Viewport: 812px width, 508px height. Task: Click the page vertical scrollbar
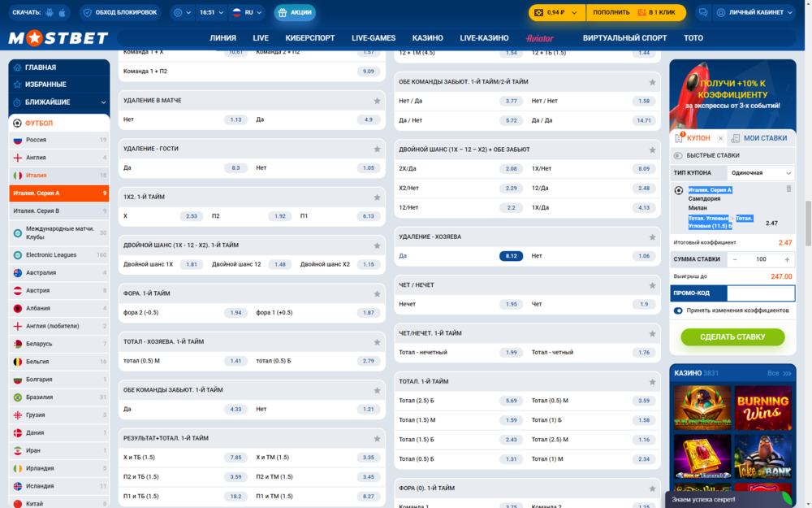pyautogui.click(x=808, y=223)
